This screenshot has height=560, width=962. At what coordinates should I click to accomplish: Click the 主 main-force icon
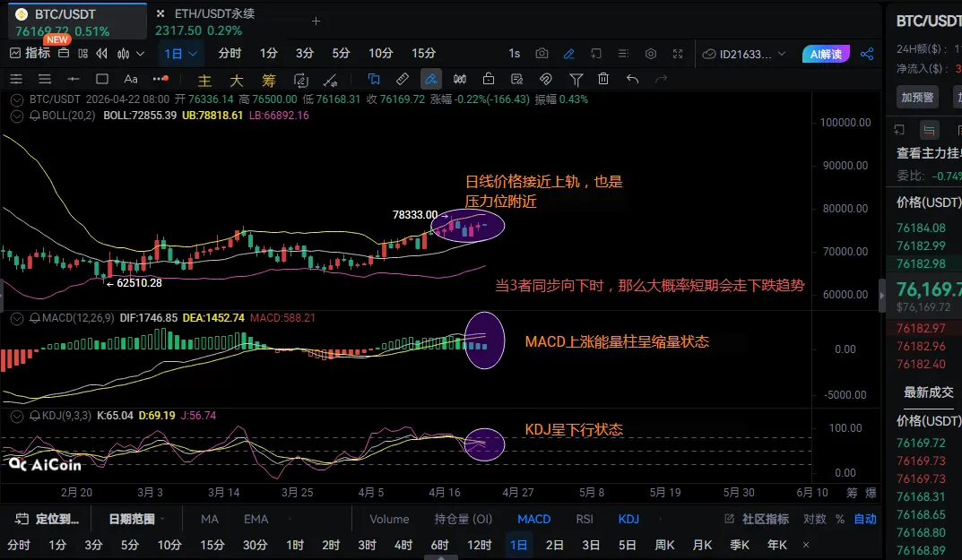coord(204,80)
